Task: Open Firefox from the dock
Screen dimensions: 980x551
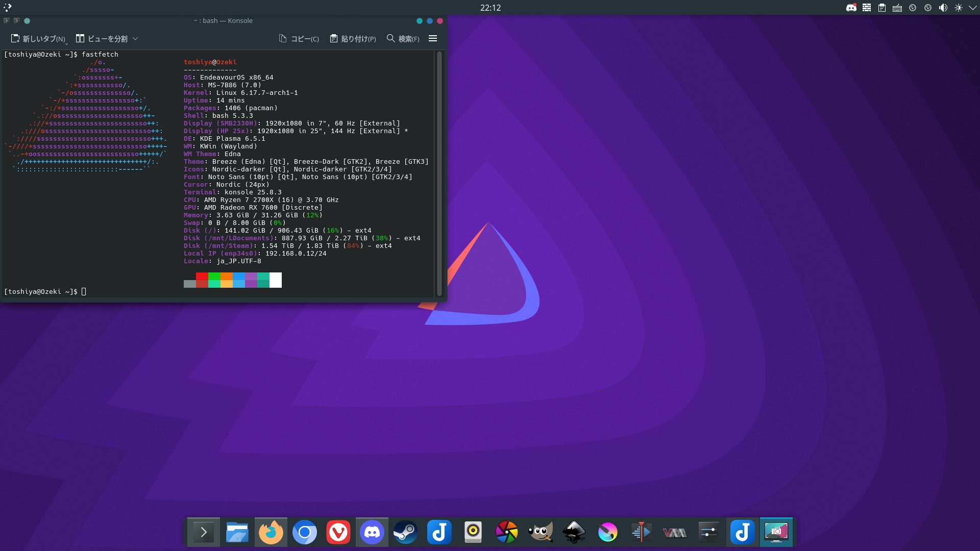Action: [271, 533]
